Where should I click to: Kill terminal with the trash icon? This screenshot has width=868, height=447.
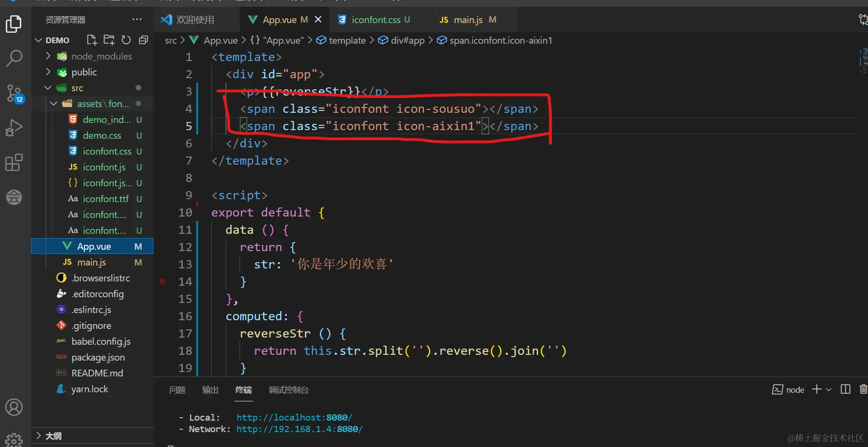coord(863,389)
